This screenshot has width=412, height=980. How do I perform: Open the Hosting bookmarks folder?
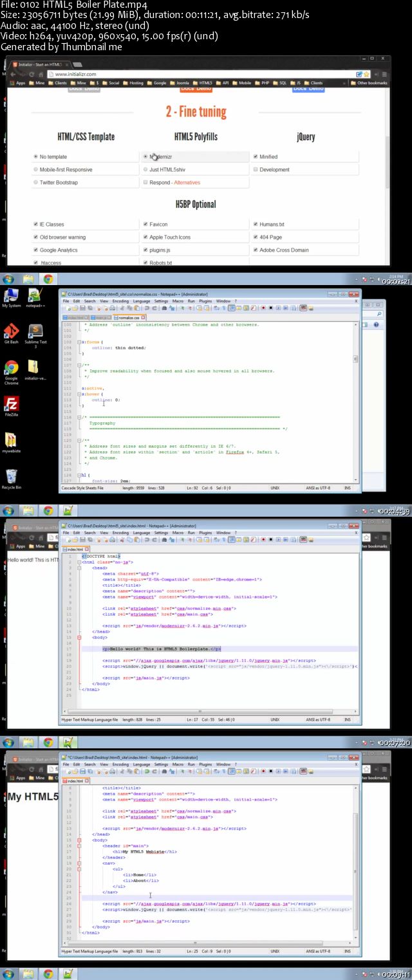tap(133, 83)
